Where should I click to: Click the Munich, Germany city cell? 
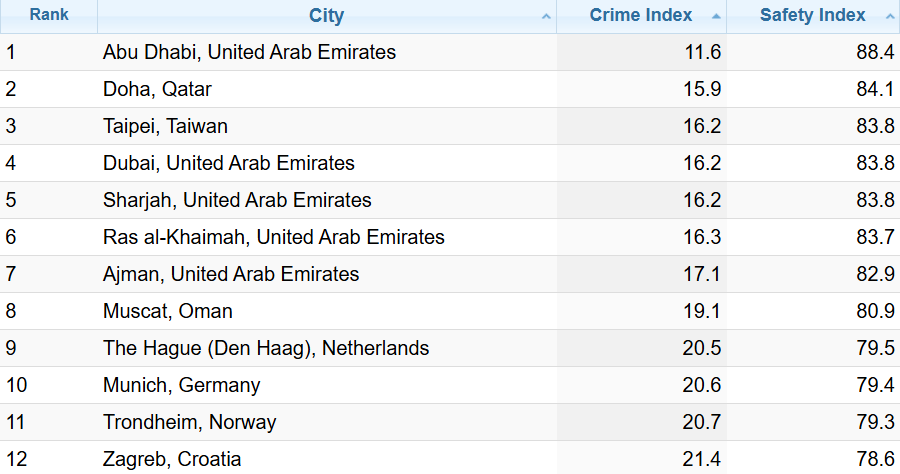[x=181, y=385]
